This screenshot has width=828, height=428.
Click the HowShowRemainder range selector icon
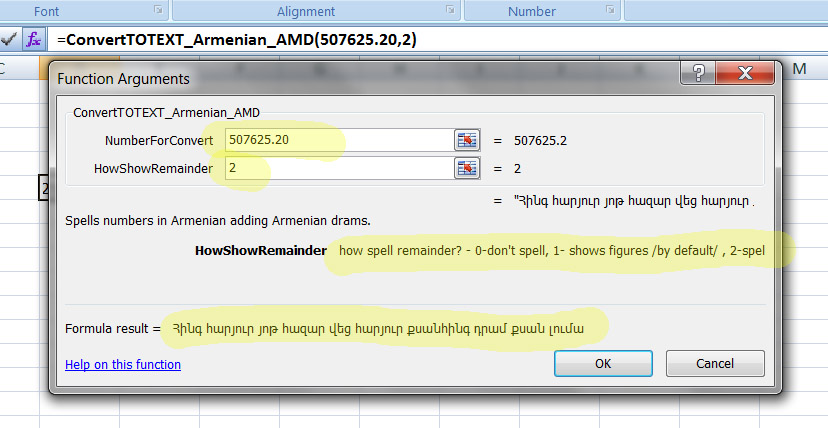click(x=466, y=169)
